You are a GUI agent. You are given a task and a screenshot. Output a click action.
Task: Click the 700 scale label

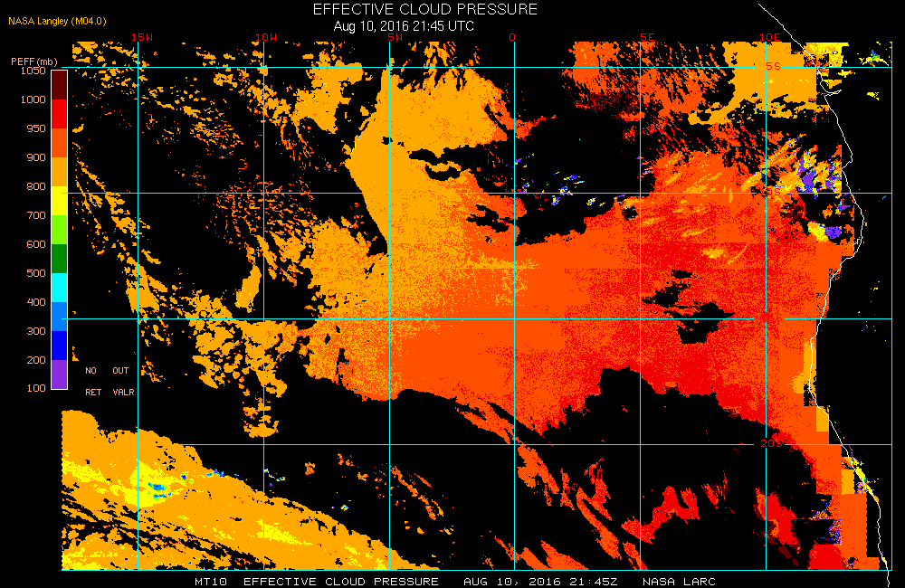tap(36, 214)
